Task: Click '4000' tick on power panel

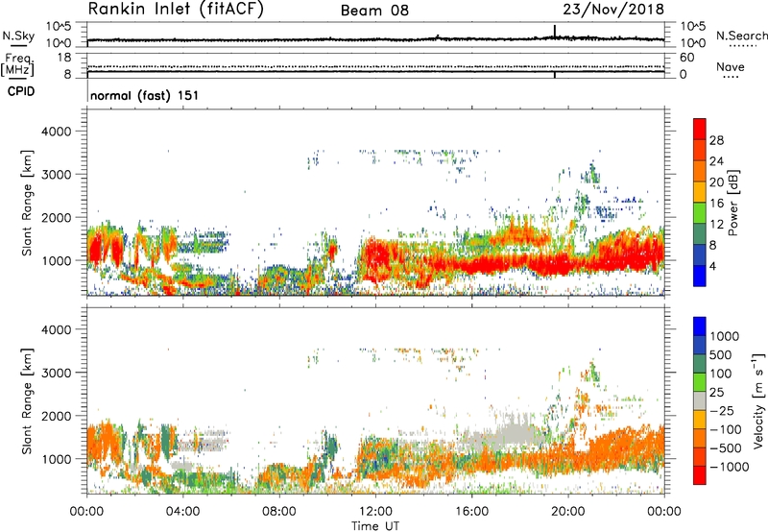Action: (x=57, y=132)
